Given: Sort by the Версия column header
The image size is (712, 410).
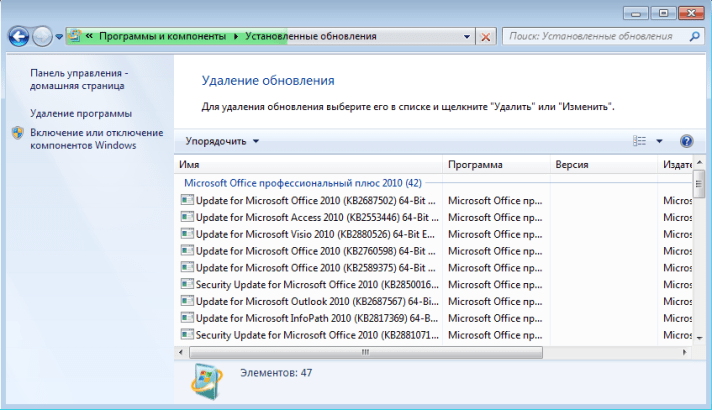Looking at the screenshot, I should click(x=603, y=165).
